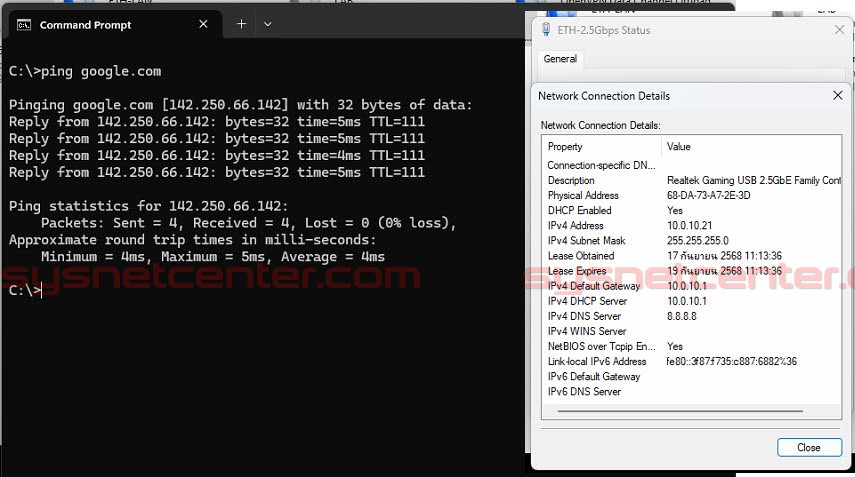
Task: Select the Lease Obtained property
Action: (581, 256)
